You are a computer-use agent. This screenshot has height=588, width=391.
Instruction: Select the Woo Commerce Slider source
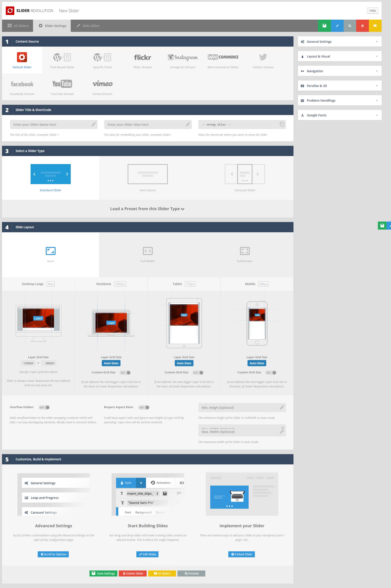pos(223,60)
